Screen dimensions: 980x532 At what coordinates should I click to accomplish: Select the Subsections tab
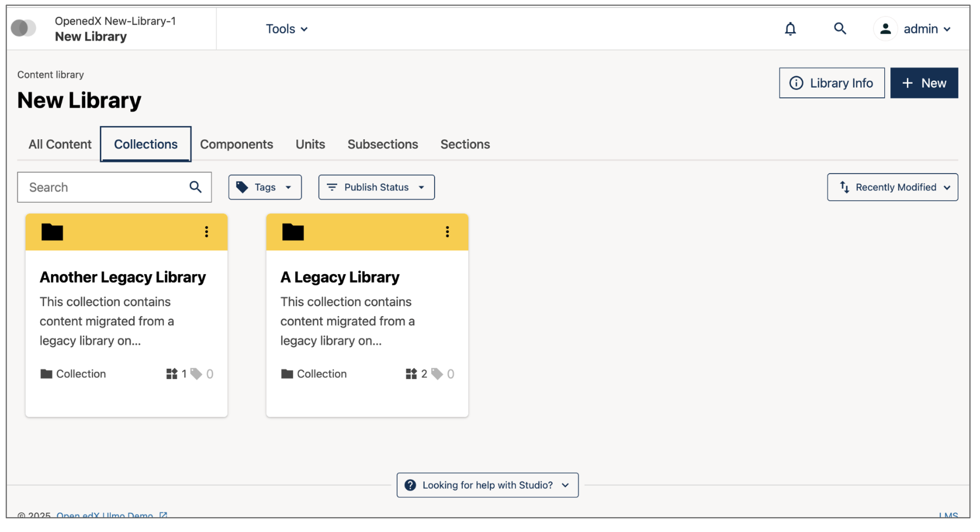tap(382, 144)
